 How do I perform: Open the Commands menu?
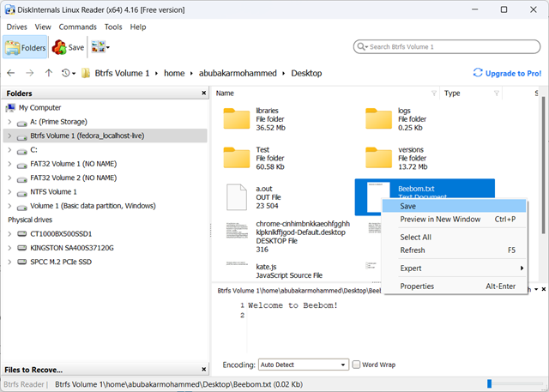[x=77, y=27]
